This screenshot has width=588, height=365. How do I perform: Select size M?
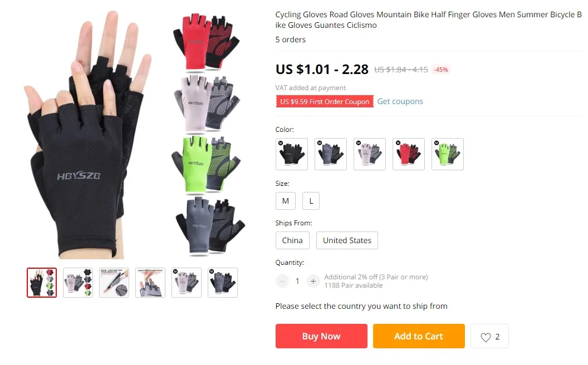(x=286, y=201)
